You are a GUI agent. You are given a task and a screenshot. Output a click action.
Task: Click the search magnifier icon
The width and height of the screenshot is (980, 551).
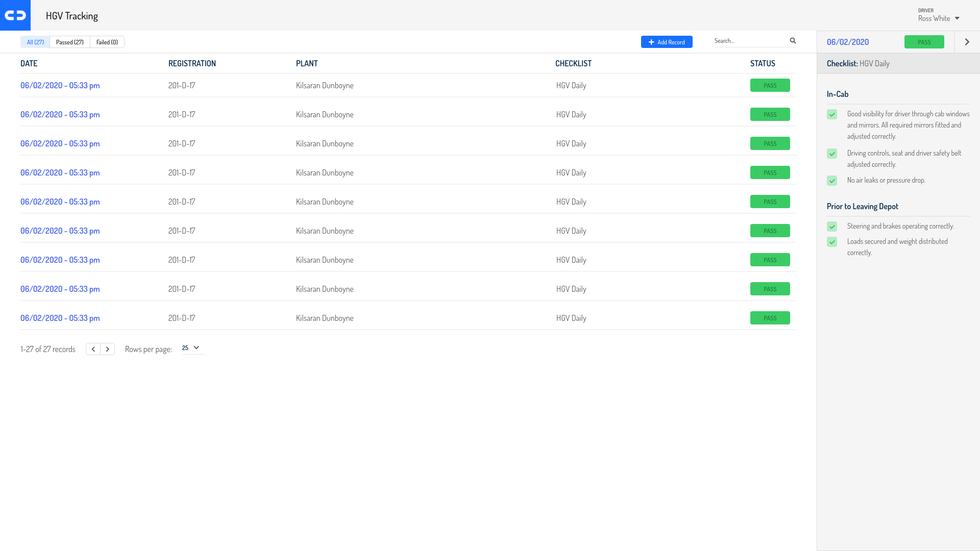pyautogui.click(x=793, y=41)
